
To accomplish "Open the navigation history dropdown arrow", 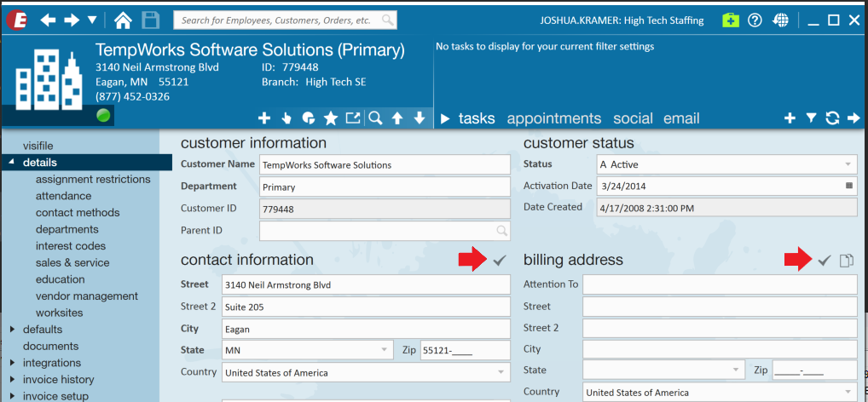I will 92,20.
